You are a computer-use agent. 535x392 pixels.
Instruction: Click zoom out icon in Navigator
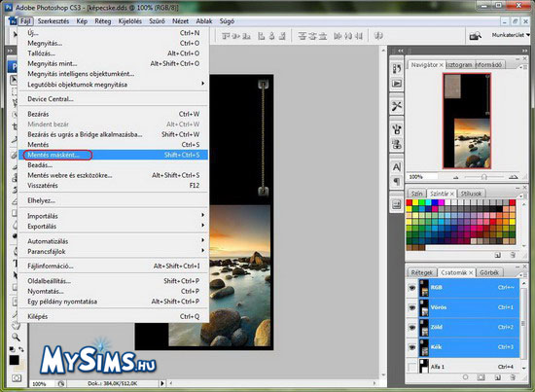pyautogui.click(x=456, y=177)
